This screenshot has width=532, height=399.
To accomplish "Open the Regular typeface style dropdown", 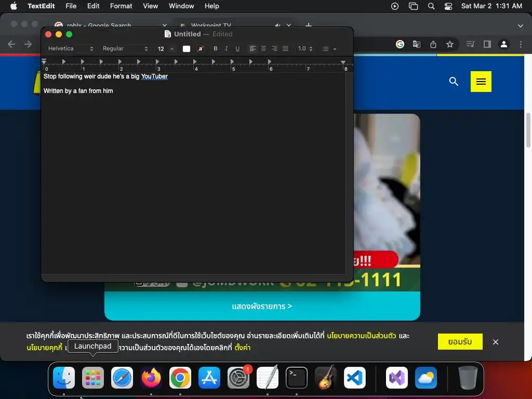I will [x=125, y=48].
